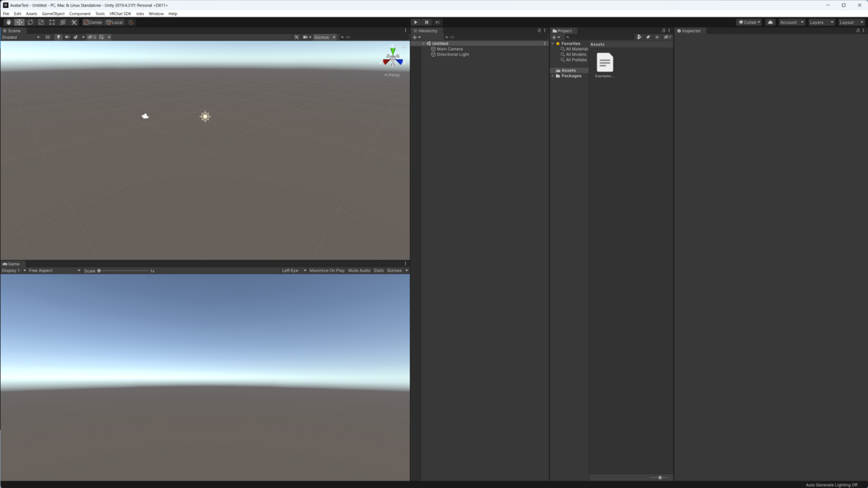Toggle grid snapping icon

pos(131,22)
